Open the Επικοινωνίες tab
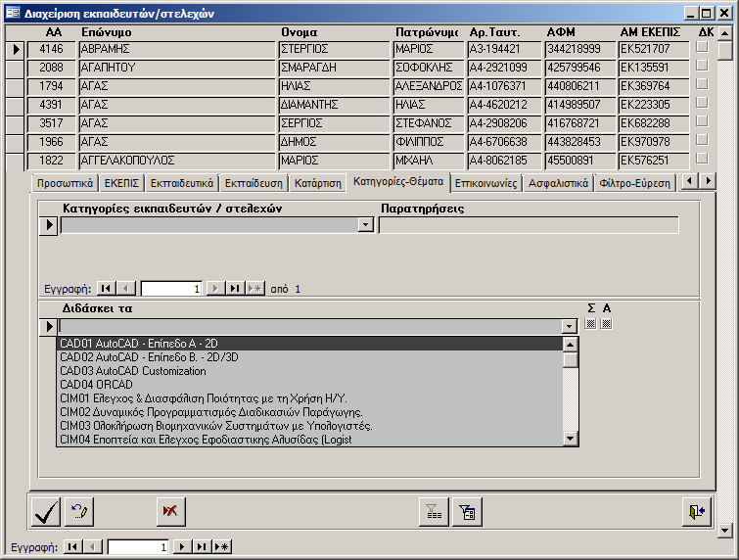Image resolution: width=739 pixels, height=560 pixels. (485, 183)
